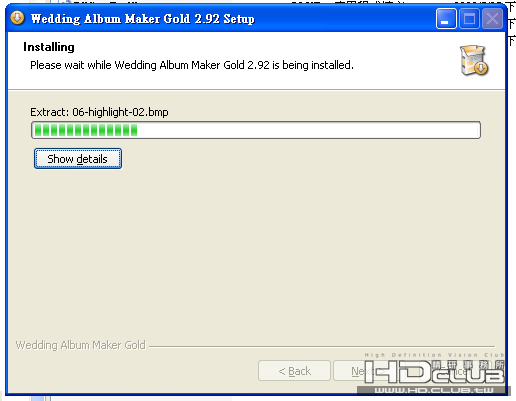Click the orange installer icon in title bar

coord(17,18)
